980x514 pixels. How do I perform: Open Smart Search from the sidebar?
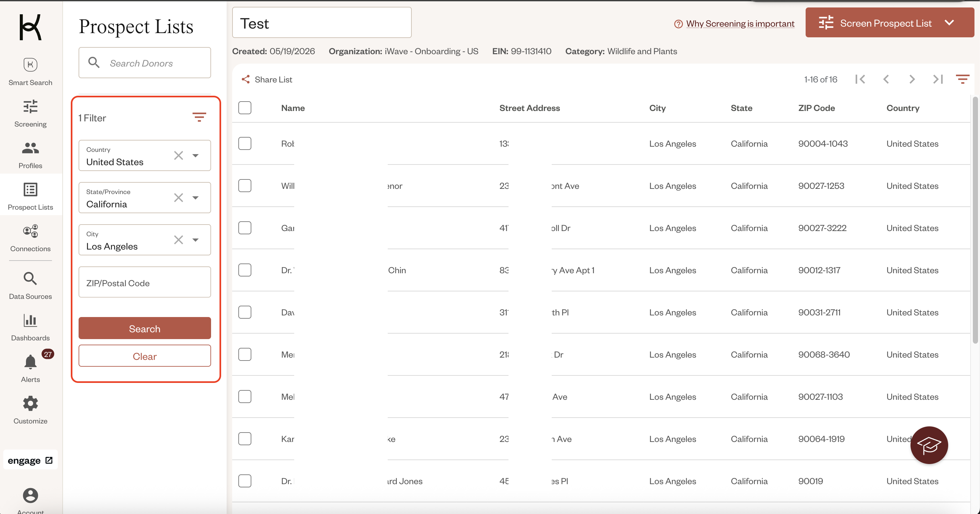point(31,72)
